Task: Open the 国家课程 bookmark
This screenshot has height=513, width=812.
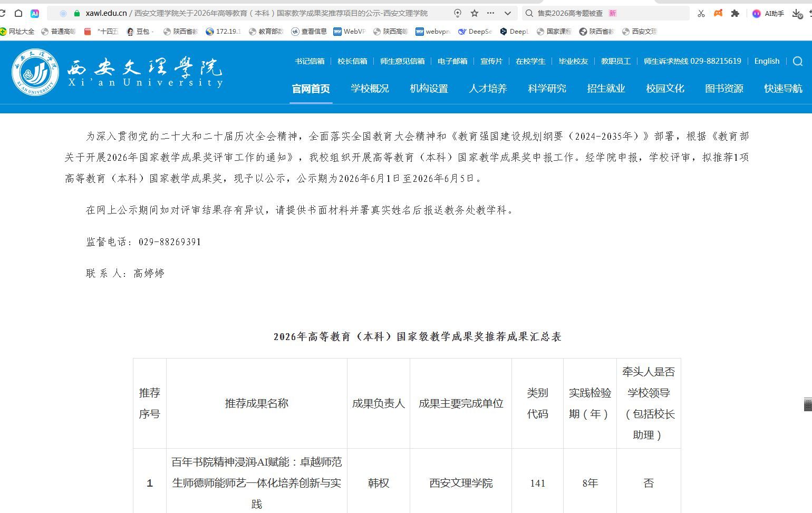Action: click(554, 32)
